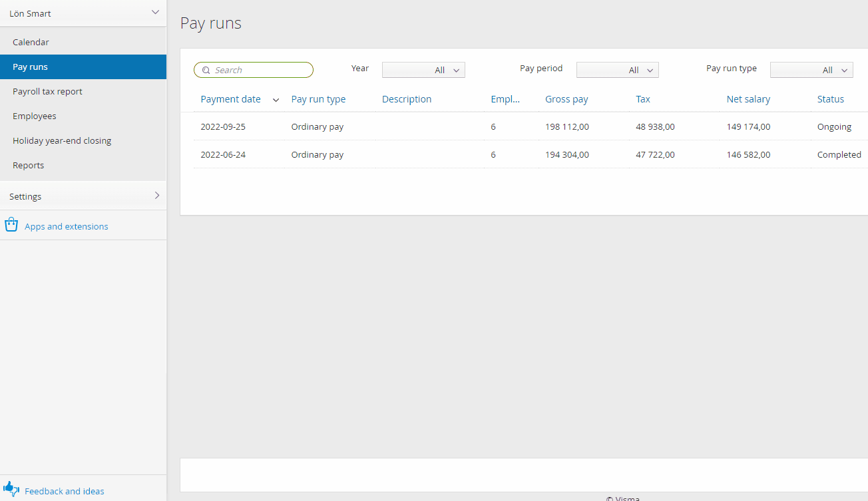The width and height of the screenshot is (868, 501).
Task: Open the Pay period filter dropdown
Action: (x=617, y=70)
